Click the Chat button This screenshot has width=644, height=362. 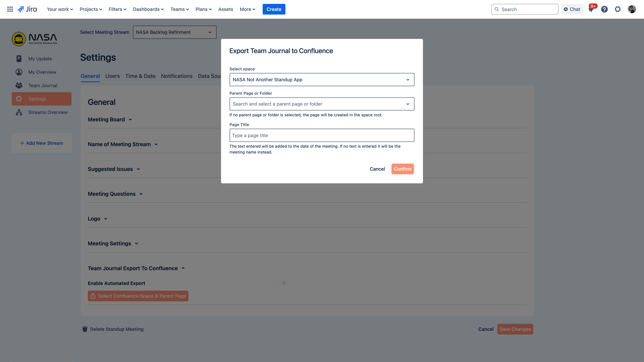(572, 9)
